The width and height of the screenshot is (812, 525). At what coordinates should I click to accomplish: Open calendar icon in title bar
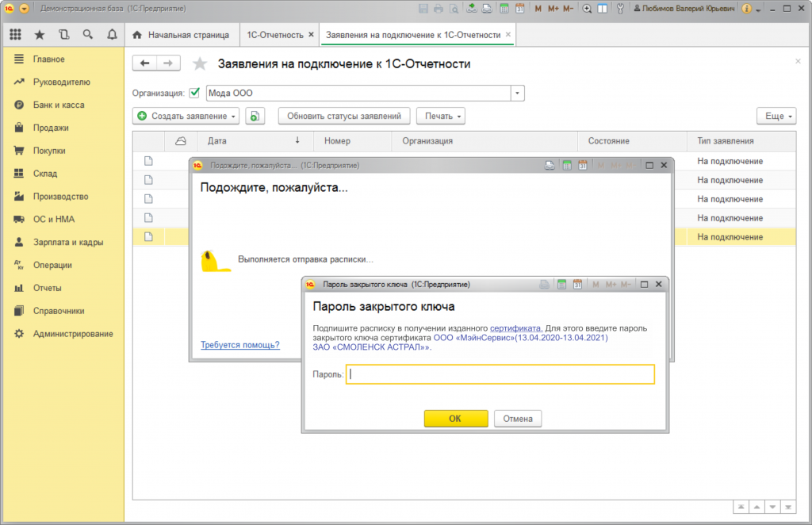(519, 9)
